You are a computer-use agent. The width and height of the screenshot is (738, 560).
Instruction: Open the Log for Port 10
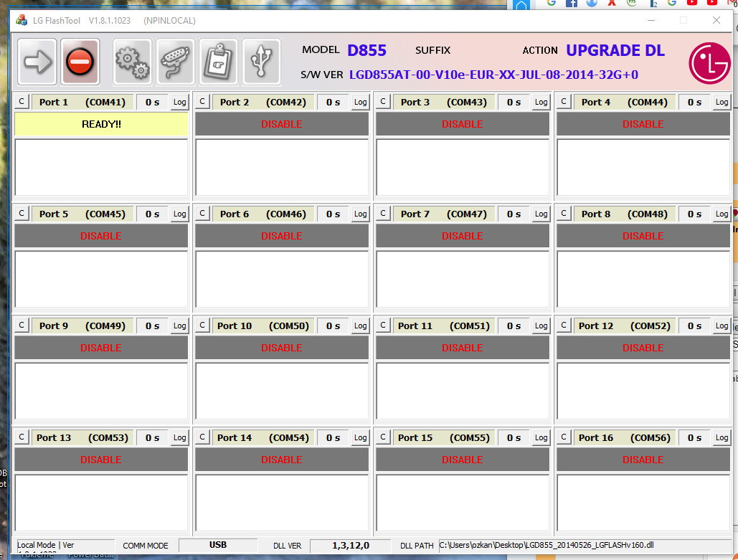(361, 326)
